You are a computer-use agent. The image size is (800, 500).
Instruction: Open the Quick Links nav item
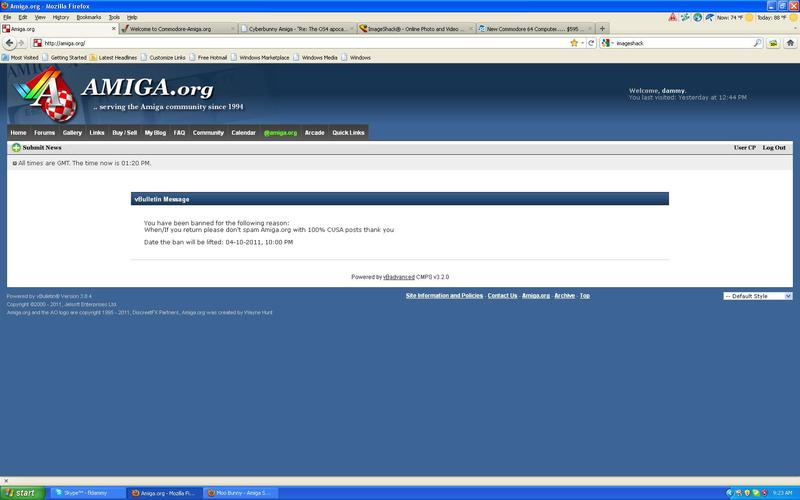[x=348, y=133]
